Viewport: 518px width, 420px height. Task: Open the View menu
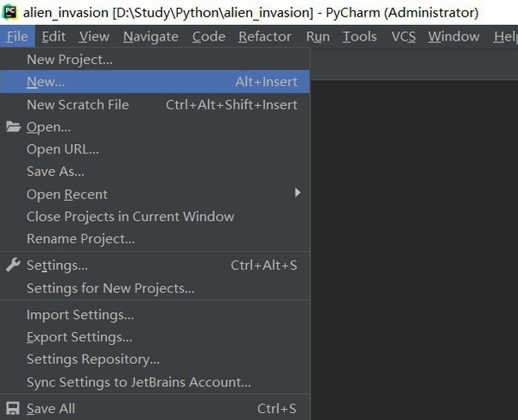click(x=94, y=36)
